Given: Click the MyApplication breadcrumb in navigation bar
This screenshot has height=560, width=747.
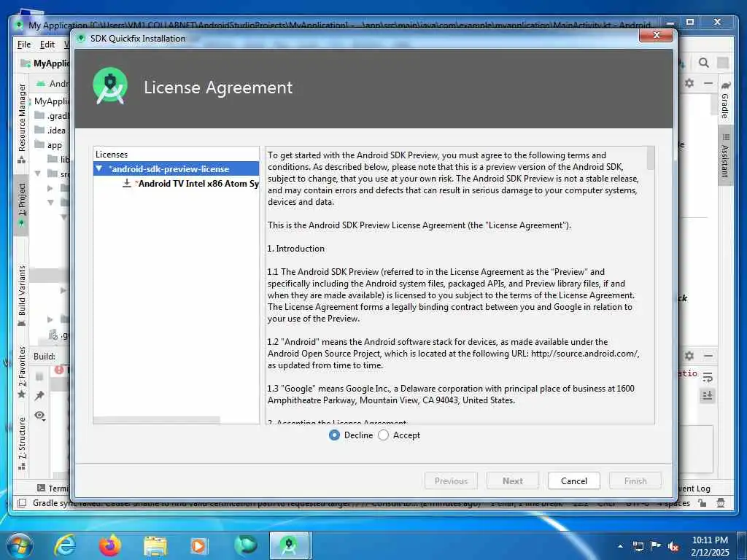Looking at the screenshot, I should [x=46, y=63].
